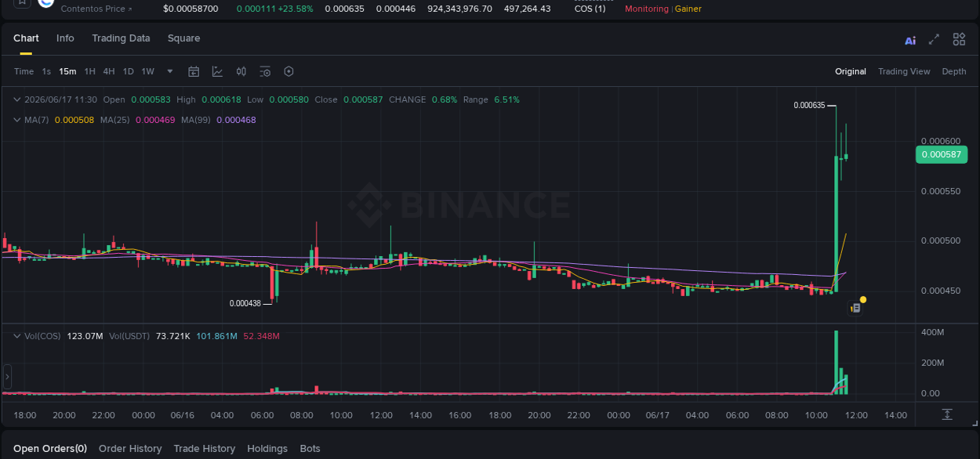The height and width of the screenshot is (459, 980).
Task: Open the go-to-date calendar icon
Action: click(194, 71)
